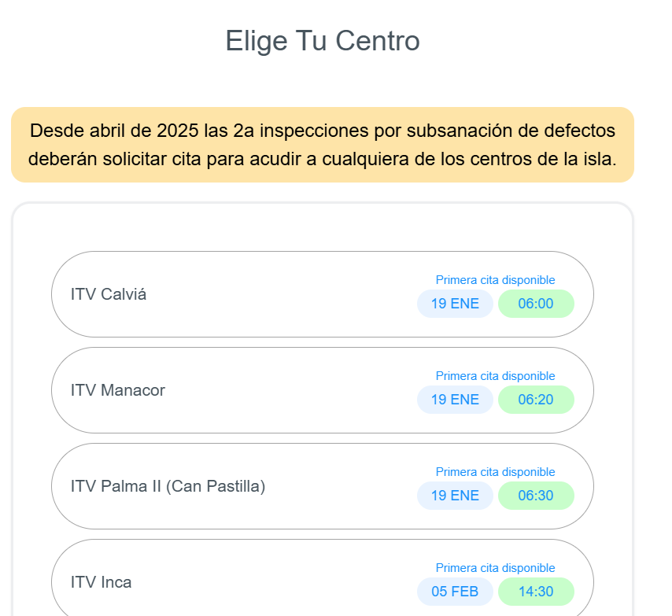This screenshot has width=672, height=616.
Task: Click the yellow 2a inspecciones notice banner
Action: (x=323, y=145)
